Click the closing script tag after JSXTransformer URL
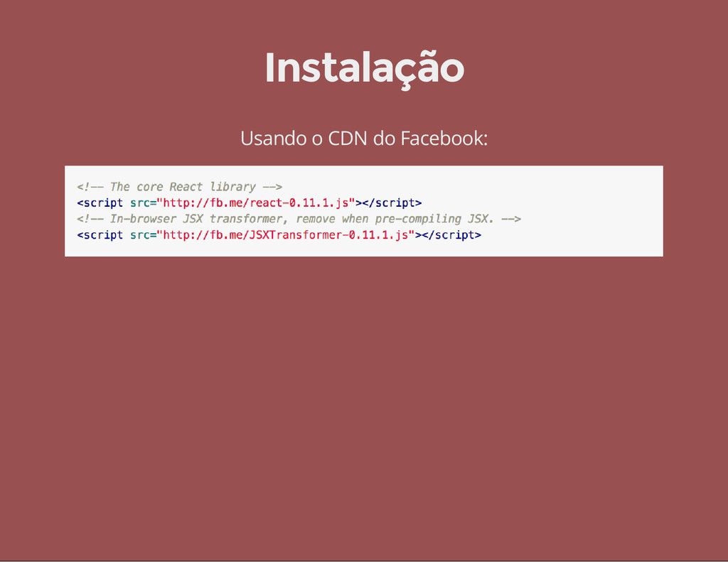Screen dimensions: 728x562 click(x=451, y=235)
